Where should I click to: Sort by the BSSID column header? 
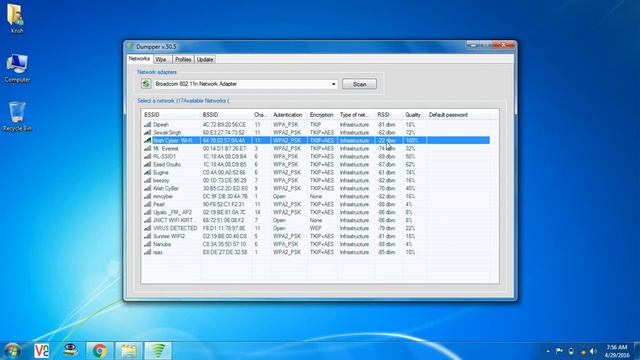point(226,115)
